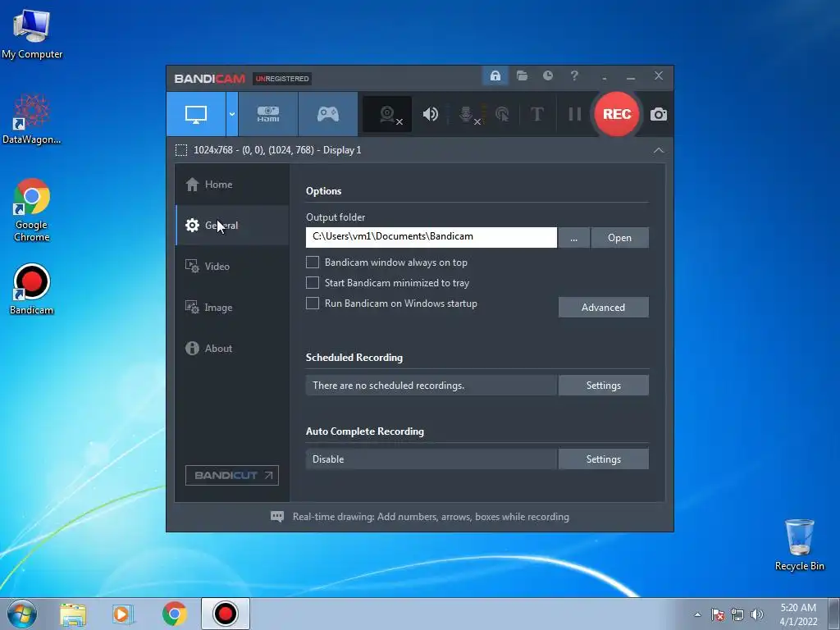Open the Image tab
The image size is (840, 630).
(232, 308)
